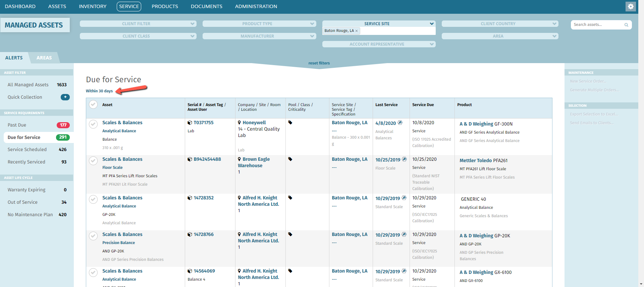Click the Quick Collection plus icon
Image resolution: width=644 pixels, height=287 pixels.
coord(65,97)
